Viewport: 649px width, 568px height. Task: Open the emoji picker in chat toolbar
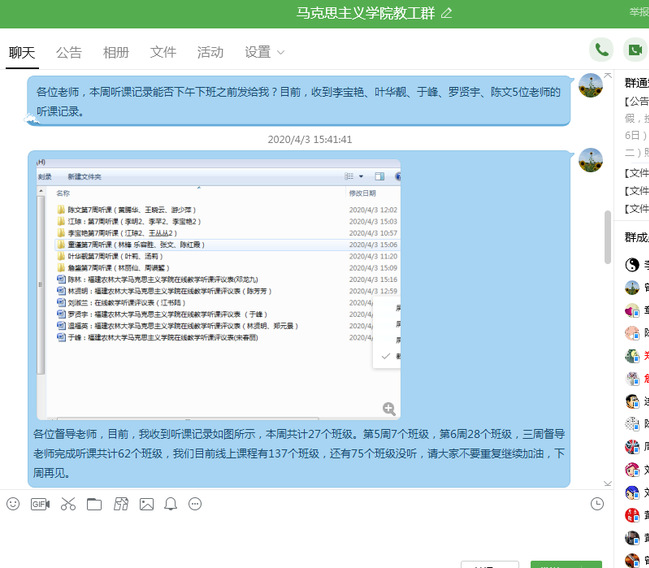click(x=13, y=504)
